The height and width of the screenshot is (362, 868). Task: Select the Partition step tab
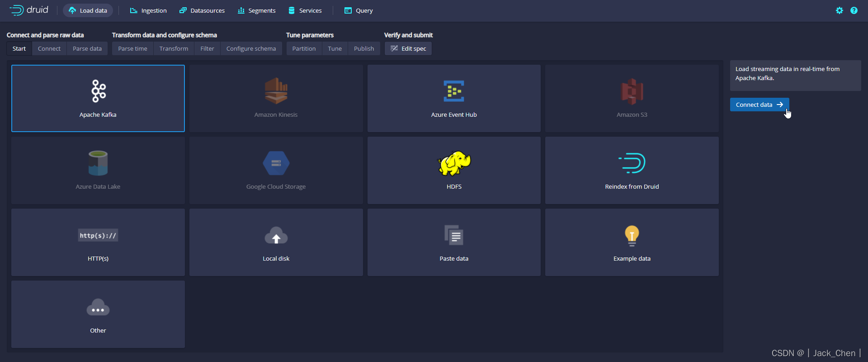coord(304,48)
